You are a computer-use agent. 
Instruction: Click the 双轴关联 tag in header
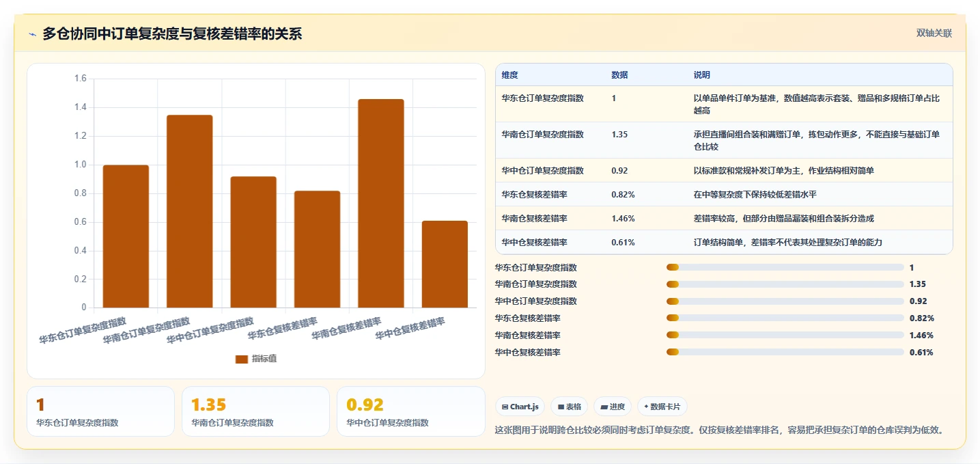[x=934, y=33]
